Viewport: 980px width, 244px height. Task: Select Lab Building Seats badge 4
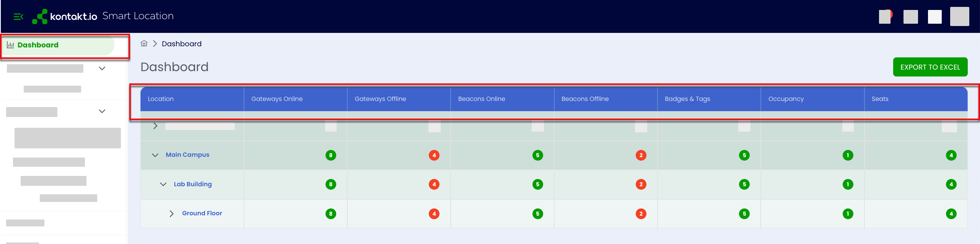tap(951, 184)
